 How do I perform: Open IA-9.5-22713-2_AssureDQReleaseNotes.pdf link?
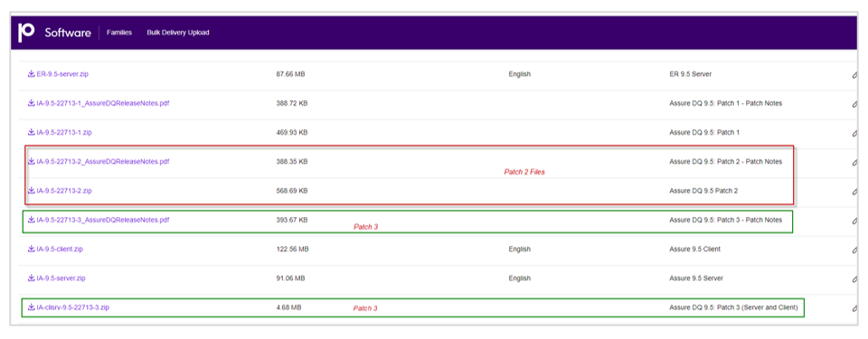tap(103, 162)
